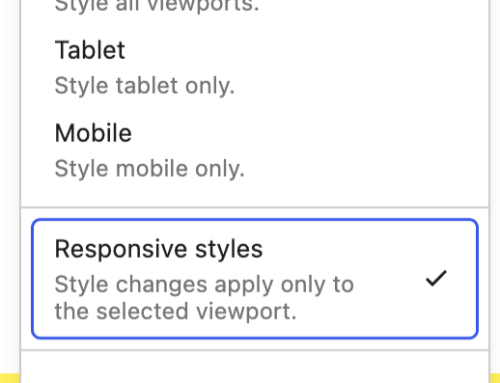Click the yellow strip at bottom right edge
This screenshot has height=383, width=500.
point(495,378)
